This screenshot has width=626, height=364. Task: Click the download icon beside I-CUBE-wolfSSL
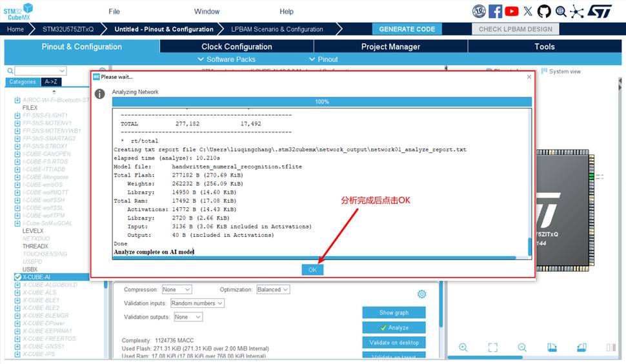(17, 208)
